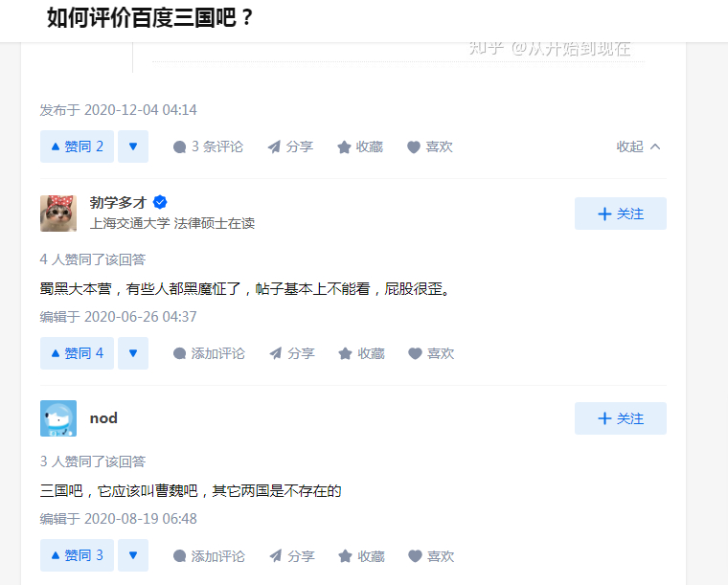
Task: Share nod's answer via 分享 icon
Action: click(x=291, y=555)
